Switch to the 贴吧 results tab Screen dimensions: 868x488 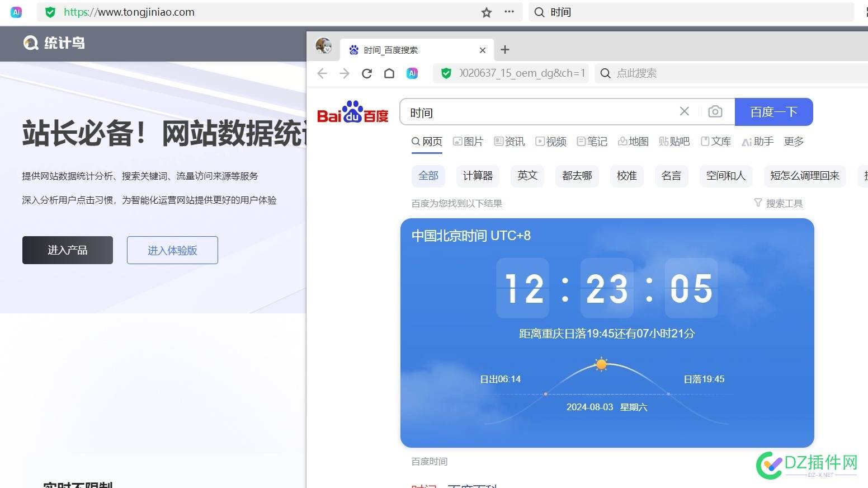coord(674,142)
